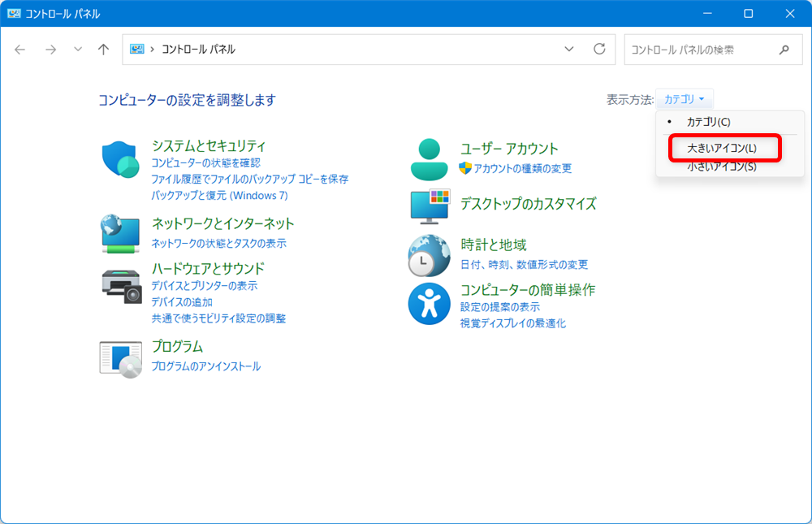Expand the address bar history dropdown
This screenshot has height=524, width=812.
pyautogui.click(x=568, y=49)
